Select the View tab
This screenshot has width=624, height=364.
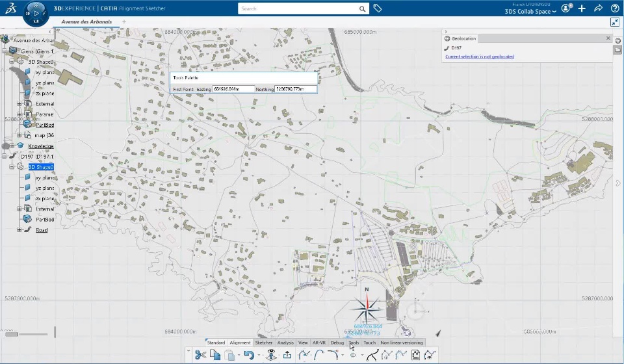[303, 343]
